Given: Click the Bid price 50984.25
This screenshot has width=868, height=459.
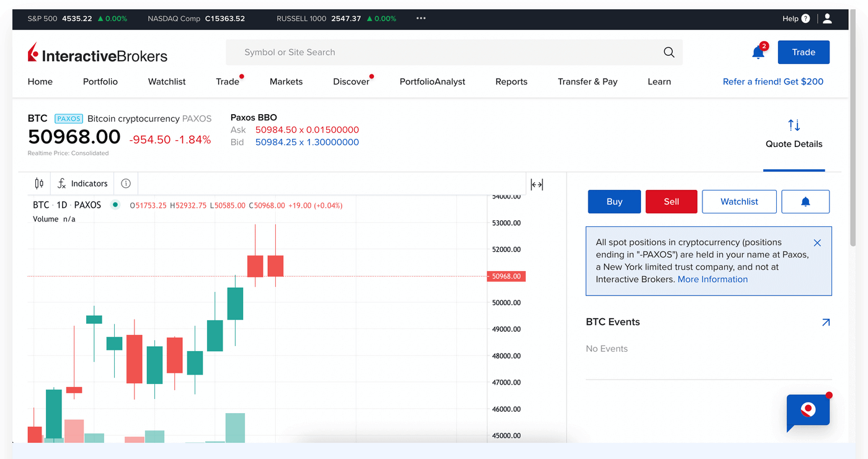Looking at the screenshot, I should click(x=307, y=143).
